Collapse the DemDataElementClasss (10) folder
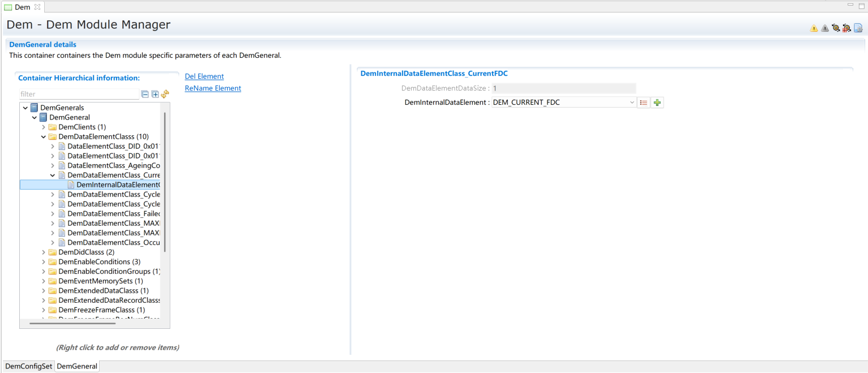This screenshot has height=373, width=868. (x=44, y=137)
